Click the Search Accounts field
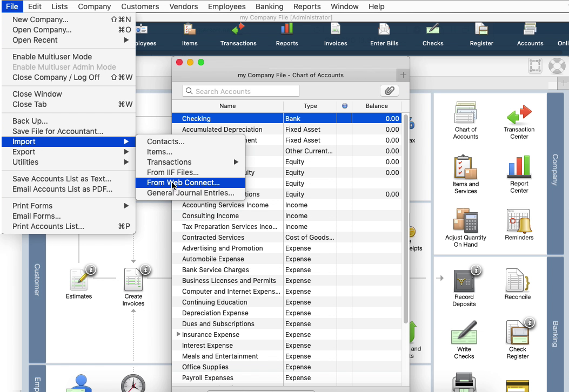This screenshot has height=392, width=569. (241, 91)
